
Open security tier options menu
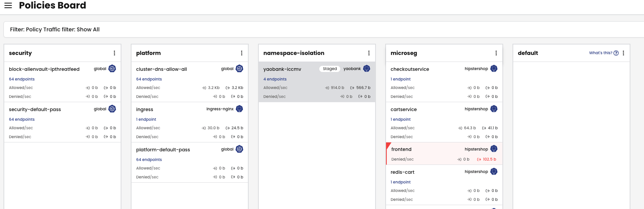(x=114, y=53)
